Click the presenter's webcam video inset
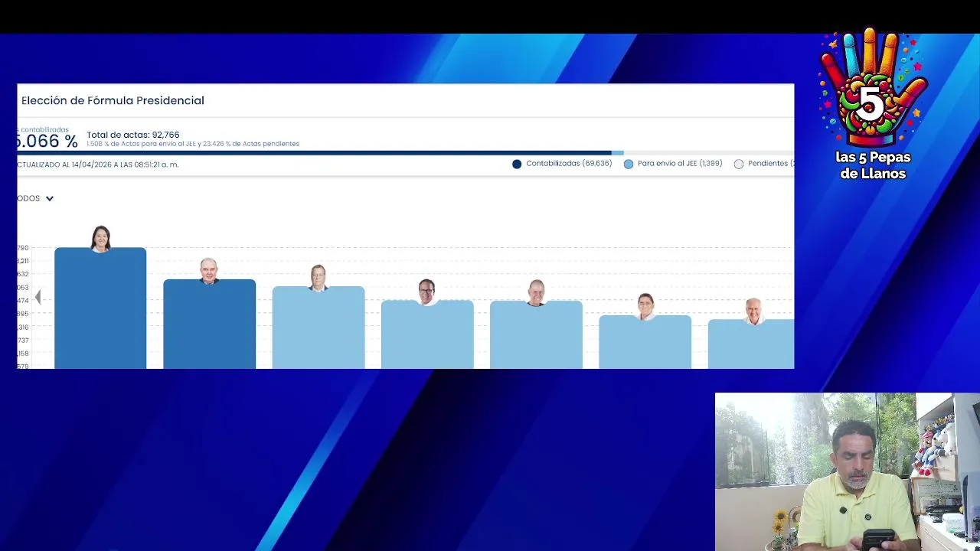 pyautogui.click(x=847, y=471)
